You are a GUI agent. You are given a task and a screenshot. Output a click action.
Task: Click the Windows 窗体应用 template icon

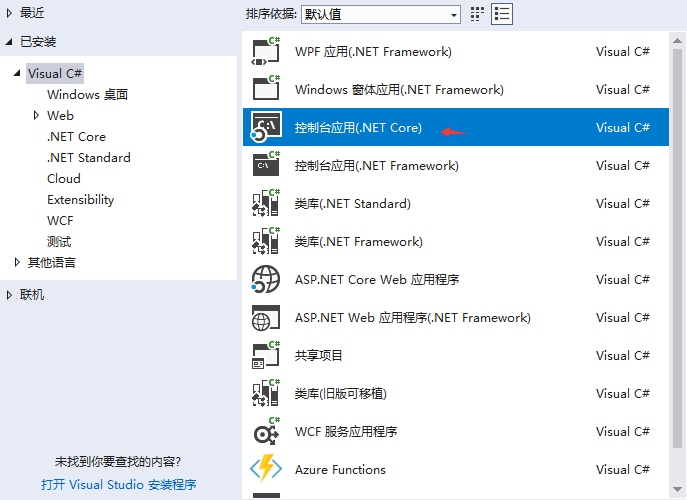click(x=266, y=90)
